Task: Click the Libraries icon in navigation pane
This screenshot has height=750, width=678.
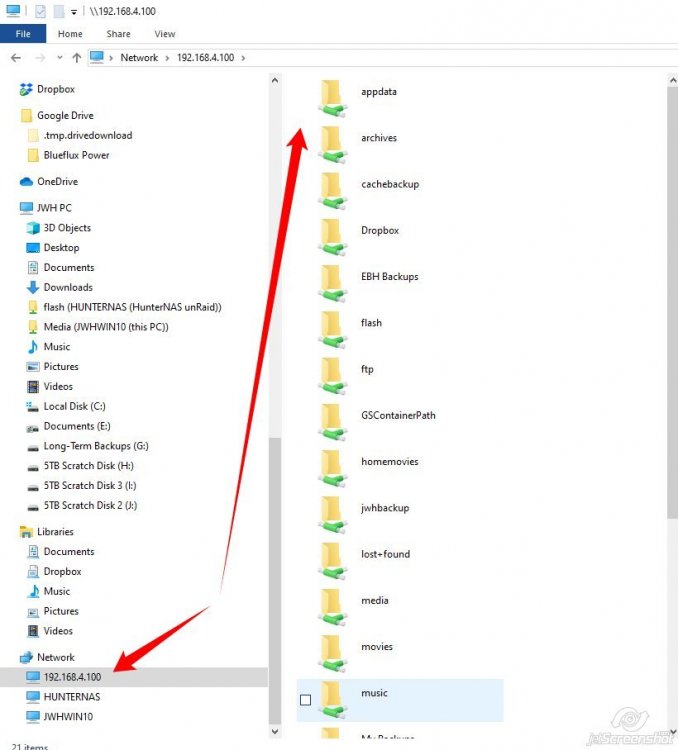Action: click(26, 531)
